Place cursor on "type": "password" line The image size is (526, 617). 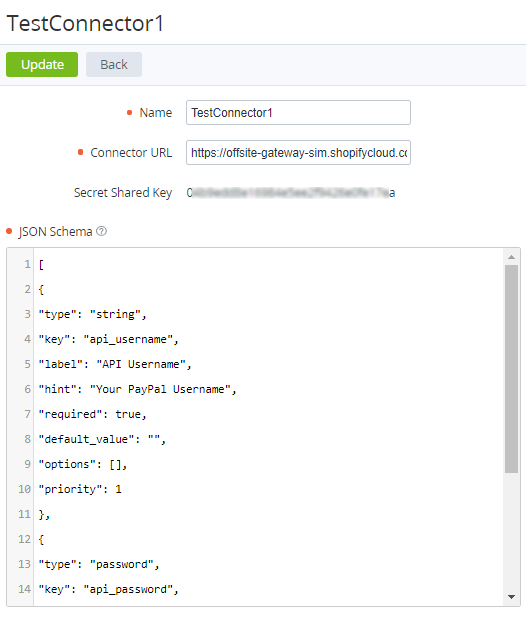(x=99, y=564)
